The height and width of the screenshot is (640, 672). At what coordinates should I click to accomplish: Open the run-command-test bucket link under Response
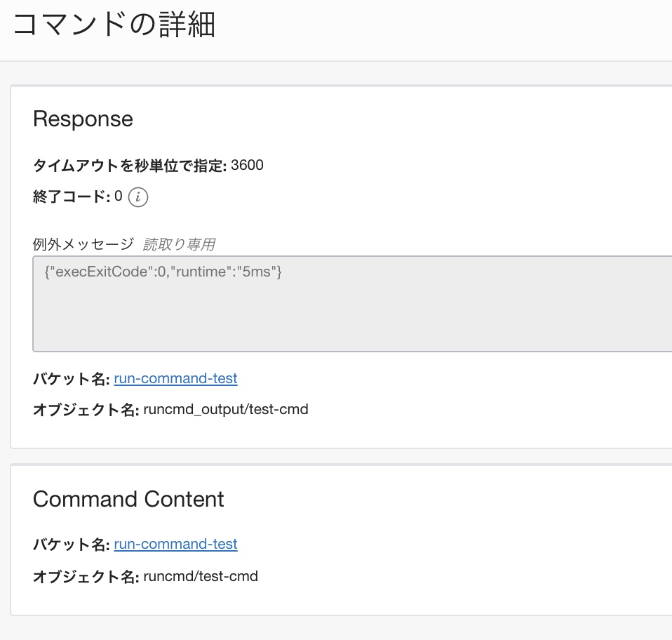point(175,378)
